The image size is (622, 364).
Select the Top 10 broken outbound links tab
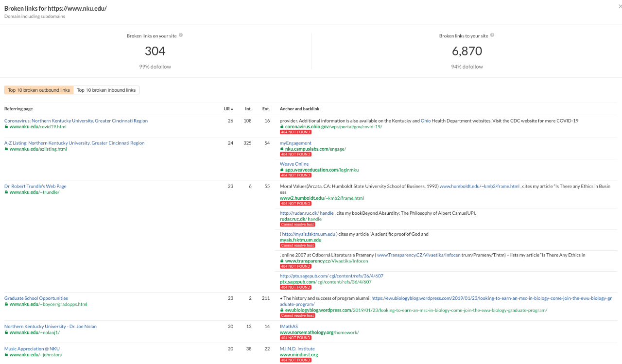coord(39,90)
